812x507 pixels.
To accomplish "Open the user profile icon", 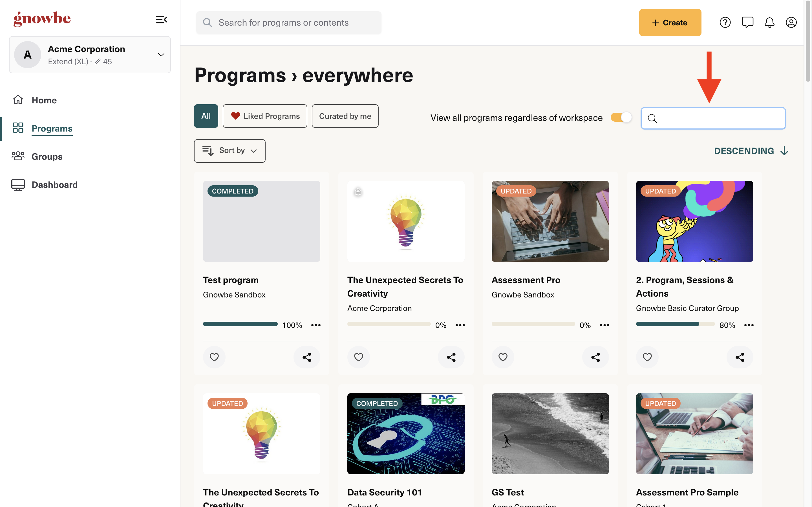I will point(791,23).
